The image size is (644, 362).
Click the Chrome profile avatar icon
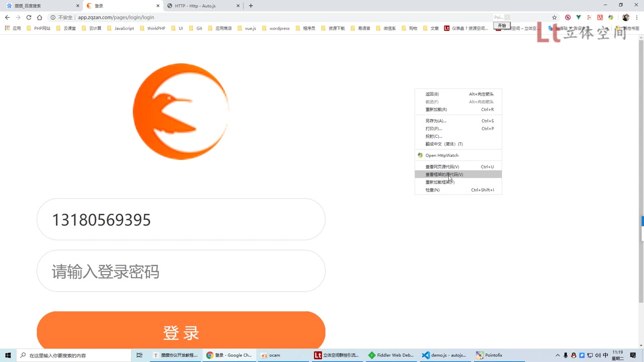(626, 17)
